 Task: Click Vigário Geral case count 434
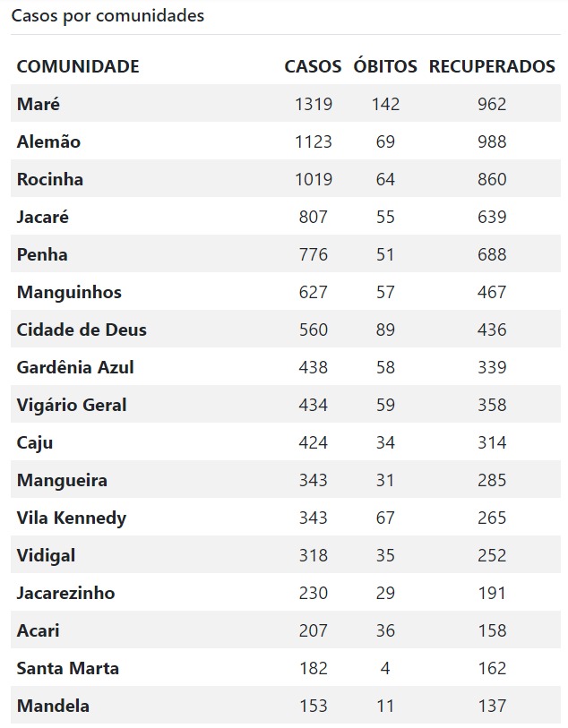click(314, 405)
